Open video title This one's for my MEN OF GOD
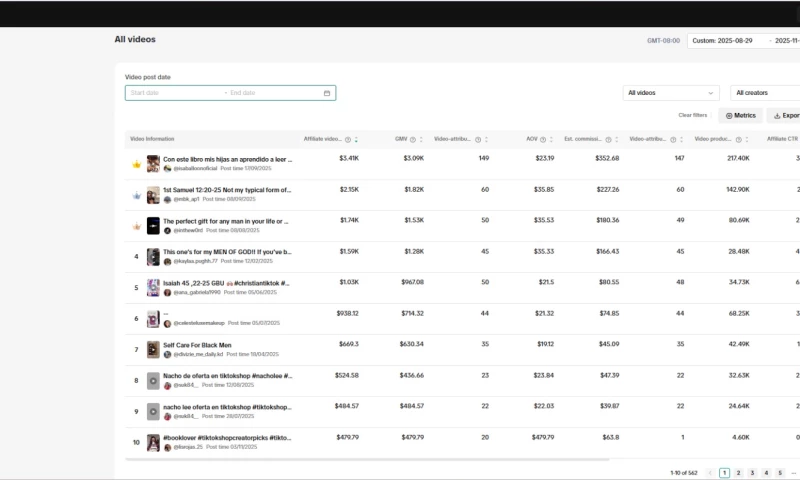This screenshot has height=480, width=800. (x=228, y=252)
